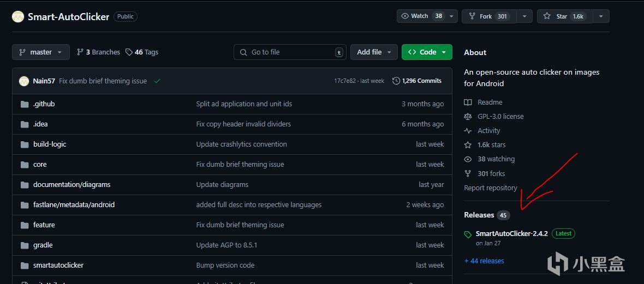The image size is (644, 284).
Task: Open the 46 Tags list
Action: click(142, 52)
